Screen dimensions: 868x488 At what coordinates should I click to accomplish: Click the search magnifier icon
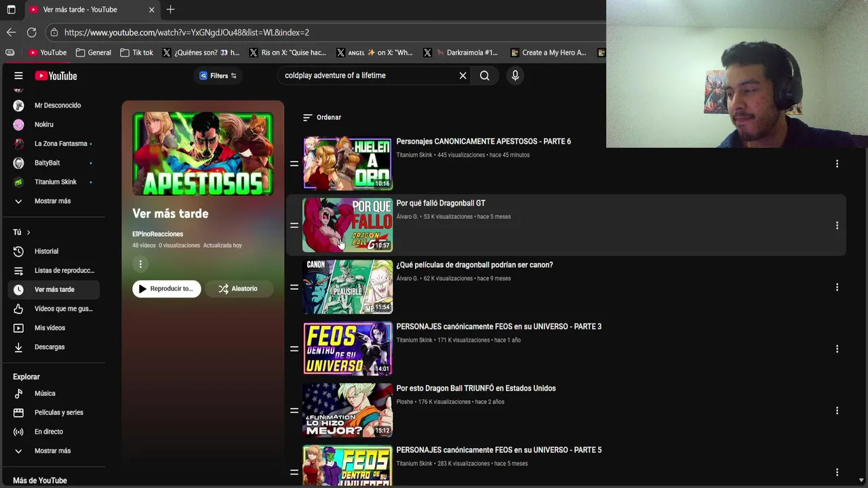(484, 76)
